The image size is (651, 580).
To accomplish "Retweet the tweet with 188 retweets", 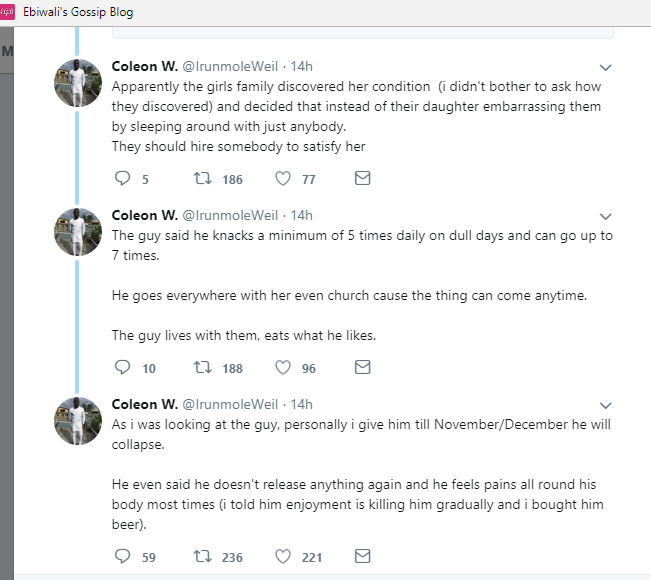I will click(x=203, y=368).
